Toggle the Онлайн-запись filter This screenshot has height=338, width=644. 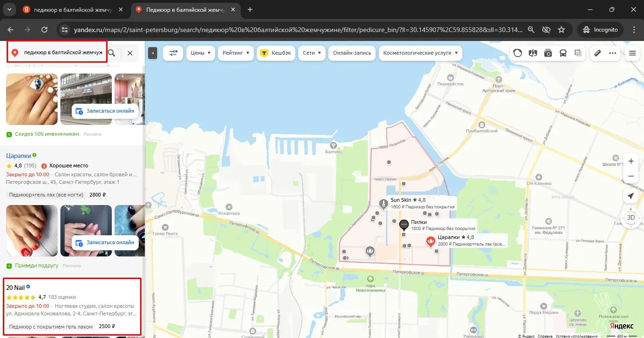pos(351,53)
